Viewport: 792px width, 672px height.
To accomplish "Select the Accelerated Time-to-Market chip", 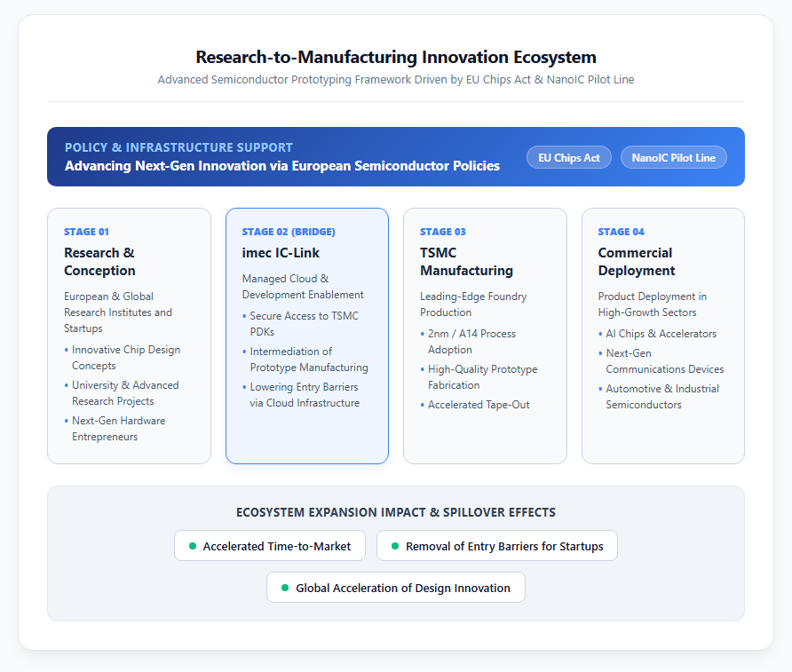I will coord(270,546).
